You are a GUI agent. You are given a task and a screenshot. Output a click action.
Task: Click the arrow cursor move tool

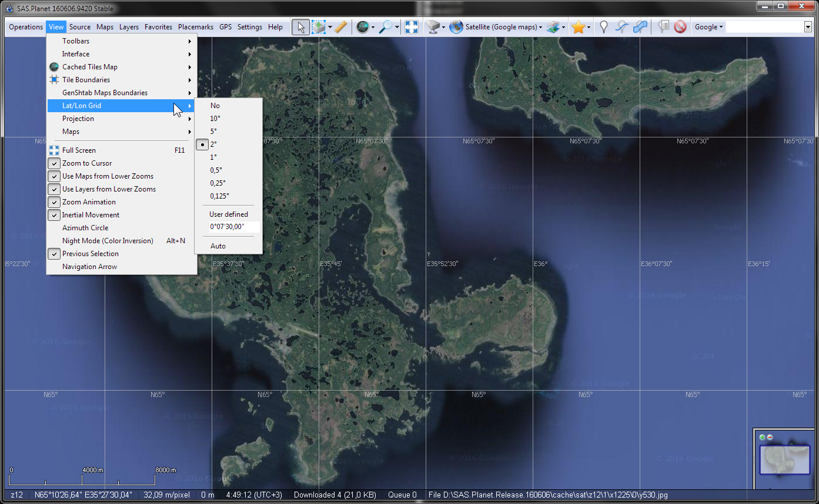point(300,27)
